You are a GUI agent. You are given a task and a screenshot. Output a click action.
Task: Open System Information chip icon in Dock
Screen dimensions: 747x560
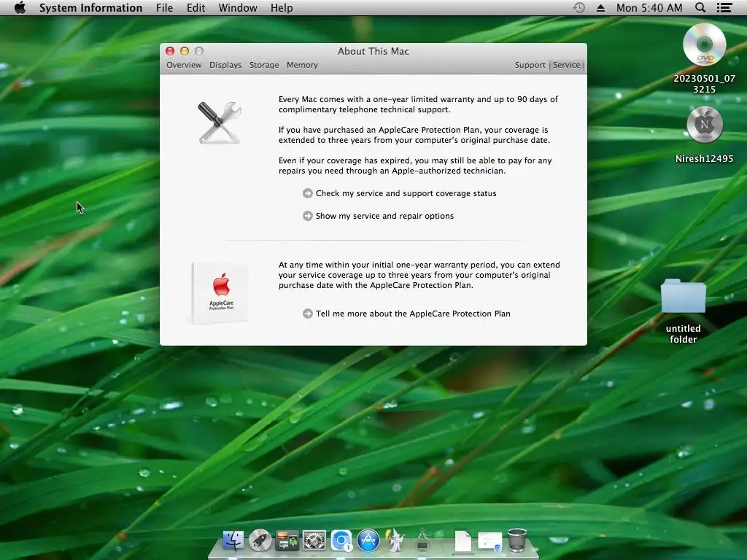(422, 541)
